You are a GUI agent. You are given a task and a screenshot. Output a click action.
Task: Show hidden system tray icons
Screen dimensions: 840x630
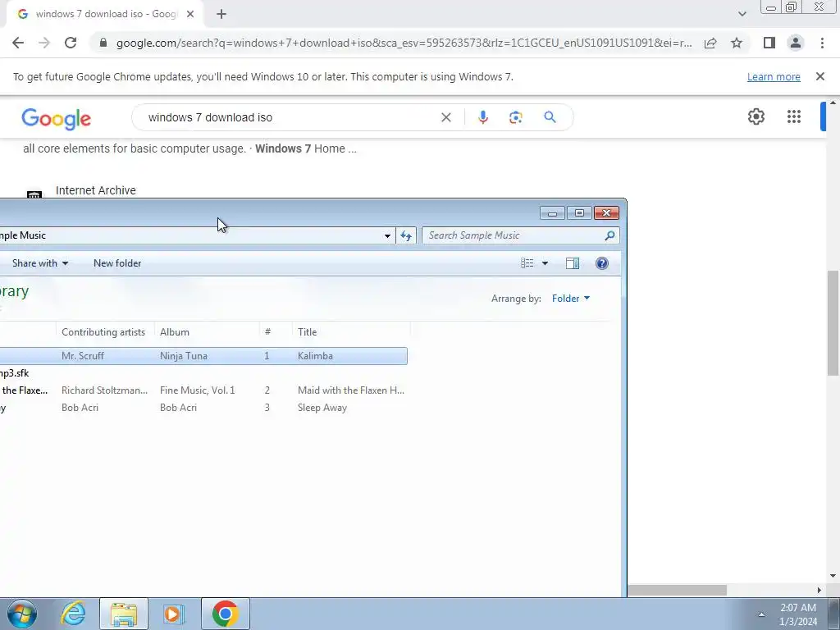click(761, 614)
